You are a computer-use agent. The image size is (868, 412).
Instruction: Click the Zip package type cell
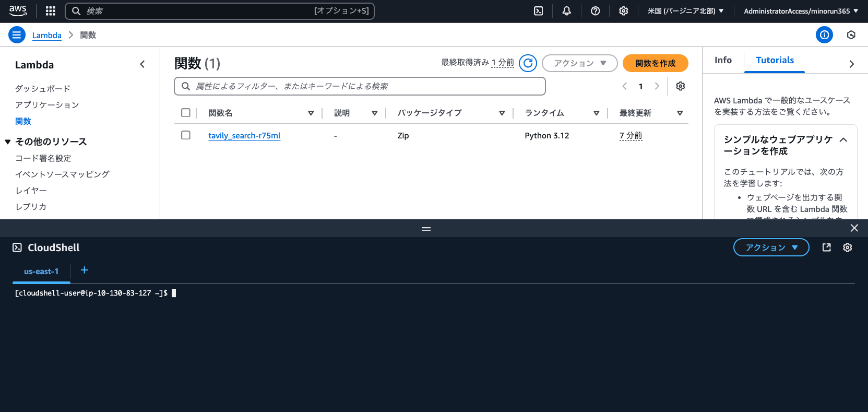pyautogui.click(x=403, y=136)
